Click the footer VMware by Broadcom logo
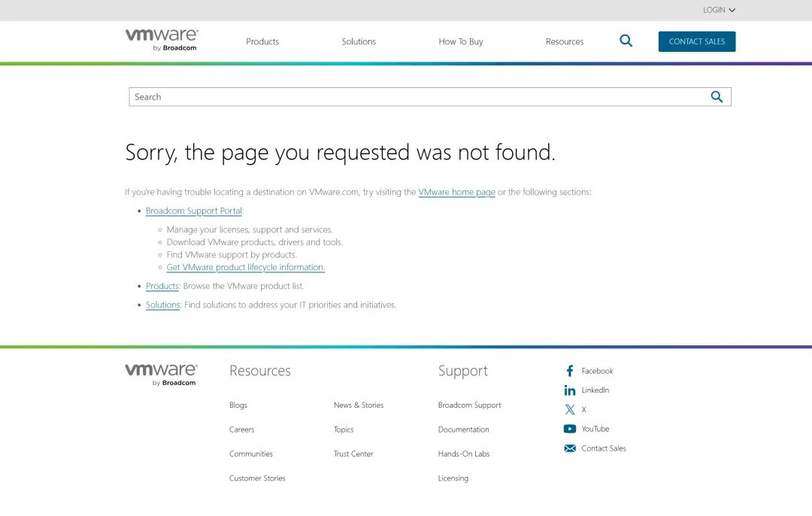The width and height of the screenshot is (812, 516). [161, 375]
